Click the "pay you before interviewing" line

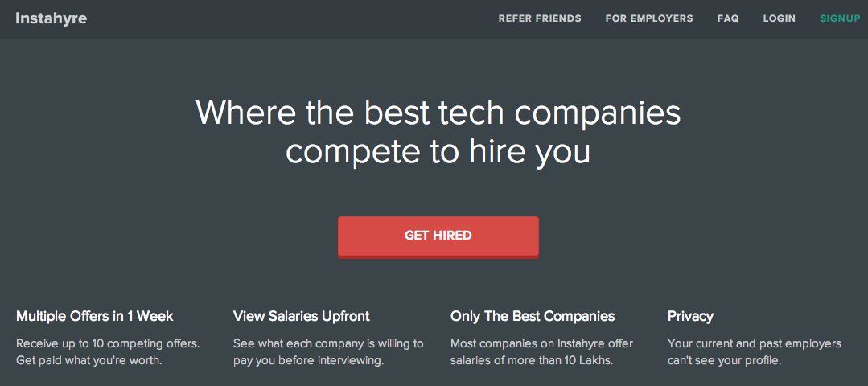309,360
